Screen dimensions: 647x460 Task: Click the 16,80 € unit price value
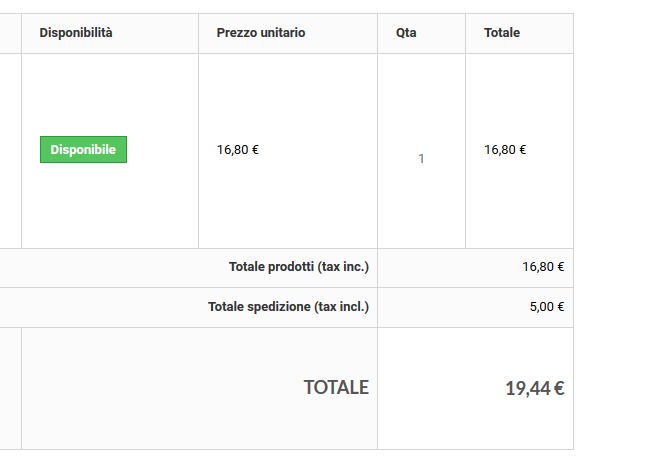(x=238, y=150)
